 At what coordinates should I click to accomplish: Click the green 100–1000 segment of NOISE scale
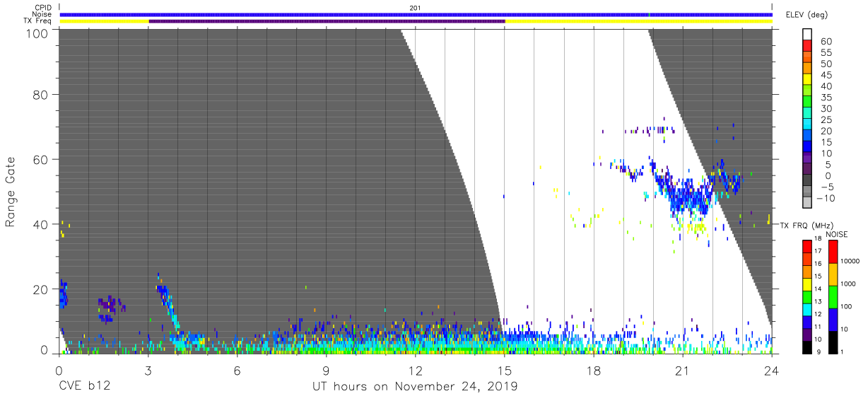(833, 296)
